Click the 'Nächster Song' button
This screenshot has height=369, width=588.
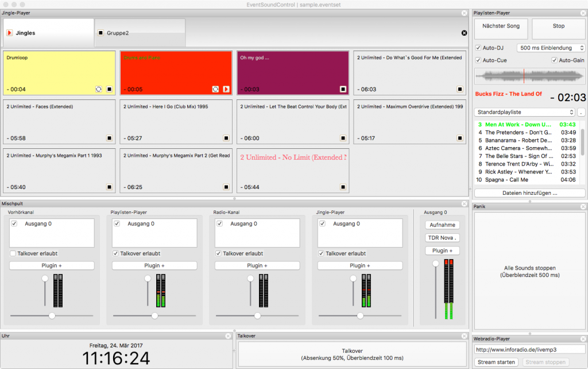[x=501, y=26]
